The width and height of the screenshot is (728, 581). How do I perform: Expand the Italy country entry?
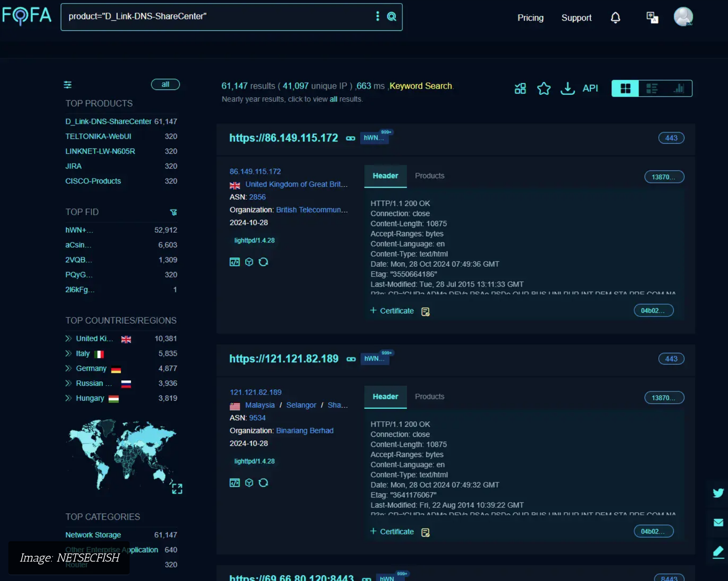tap(68, 354)
